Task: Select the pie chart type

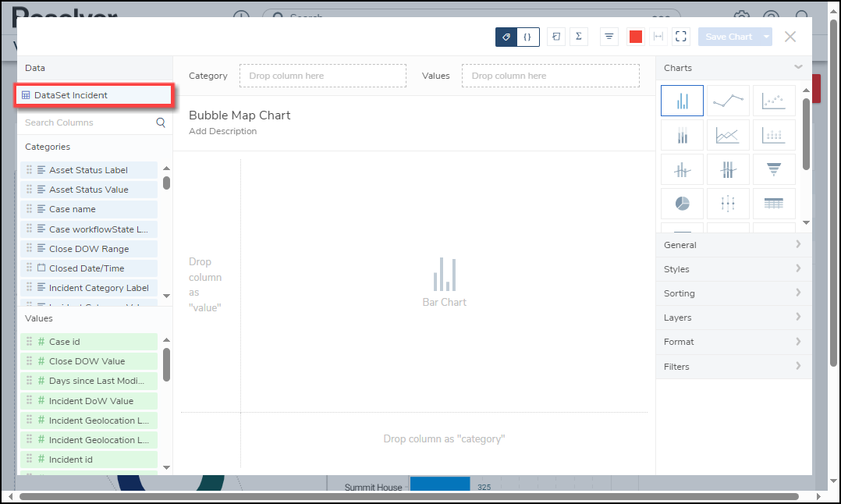Action: [x=682, y=204]
